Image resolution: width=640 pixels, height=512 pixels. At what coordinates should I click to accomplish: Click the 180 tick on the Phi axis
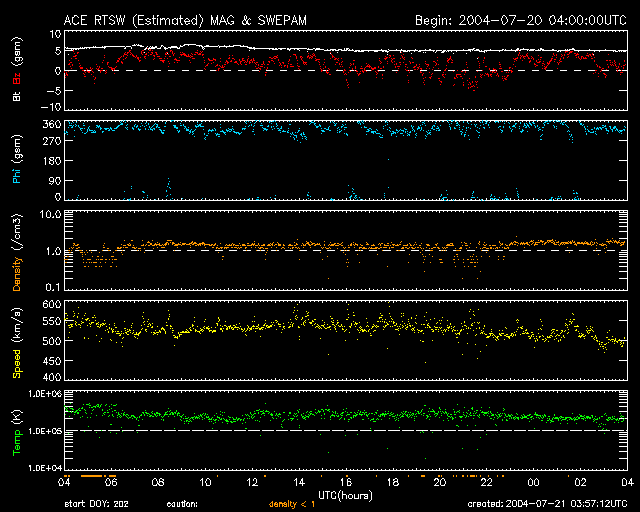click(50, 162)
